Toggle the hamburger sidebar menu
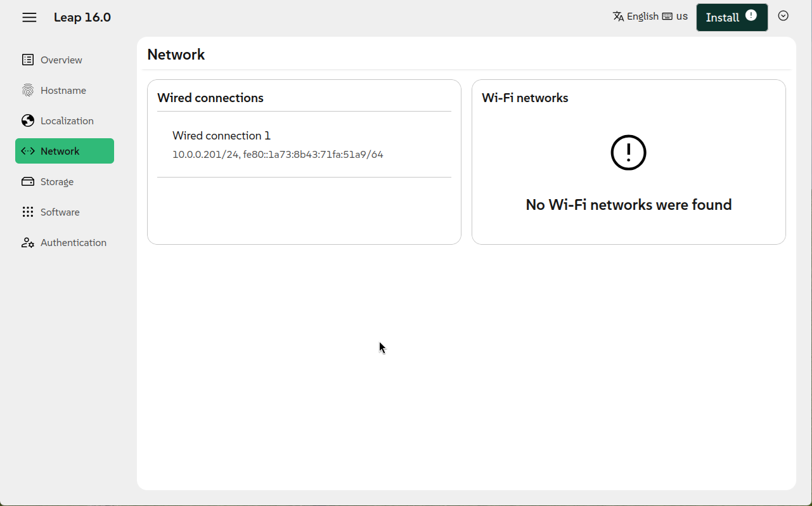This screenshot has height=506, width=812. click(29, 17)
